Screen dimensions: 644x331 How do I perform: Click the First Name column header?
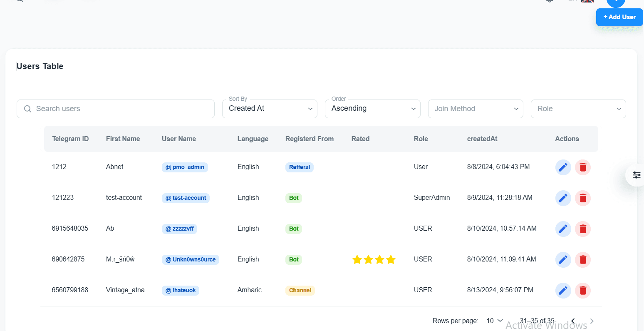(x=123, y=139)
